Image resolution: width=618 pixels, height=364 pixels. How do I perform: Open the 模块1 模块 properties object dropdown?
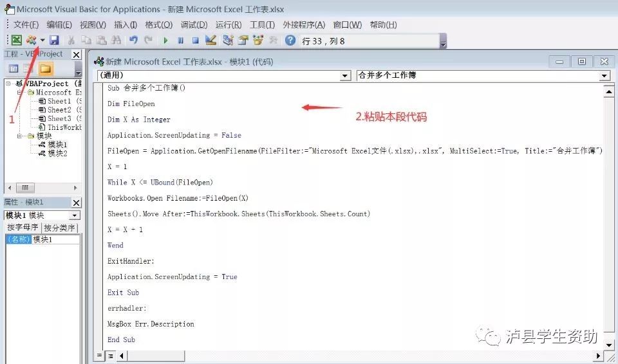pos(75,215)
